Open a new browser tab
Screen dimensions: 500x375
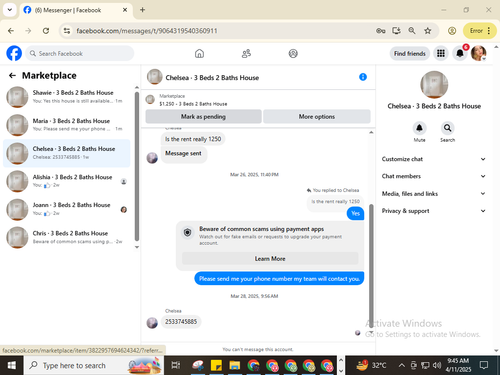pyautogui.click(x=142, y=10)
